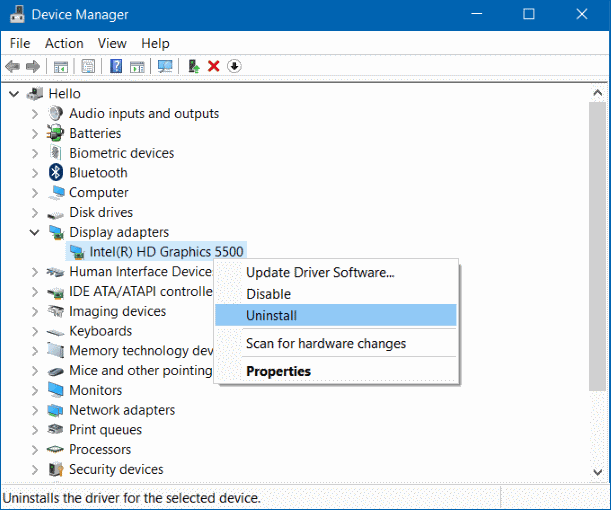The image size is (611, 510).
Task: Click the show/hide console tree toolbar icon
Action: (61, 66)
